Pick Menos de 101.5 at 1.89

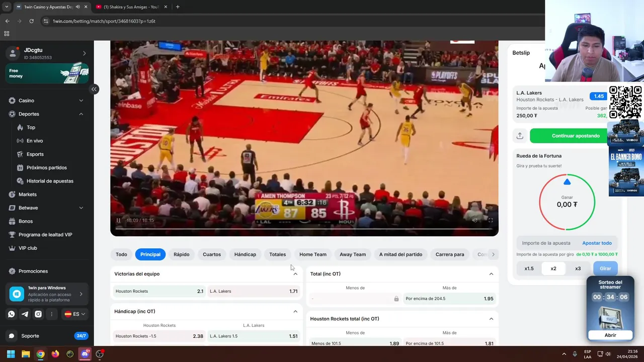(x=355, y=343)
